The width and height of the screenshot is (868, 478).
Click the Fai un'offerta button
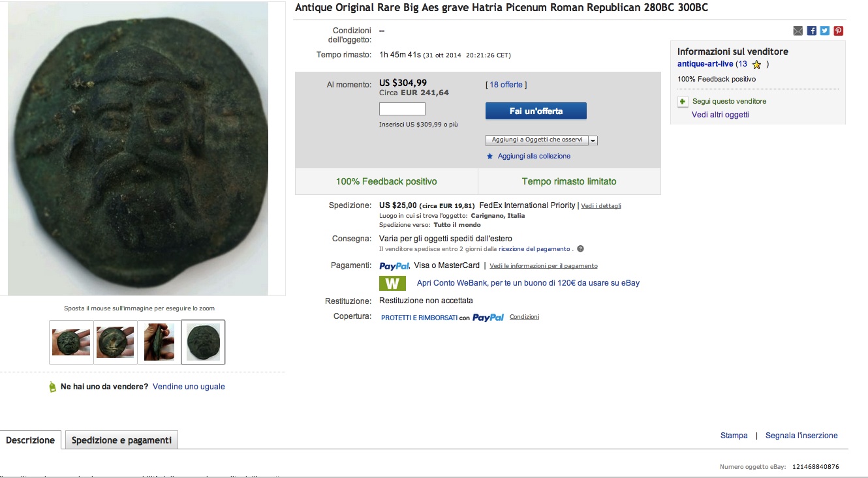[x=536, y=111]
